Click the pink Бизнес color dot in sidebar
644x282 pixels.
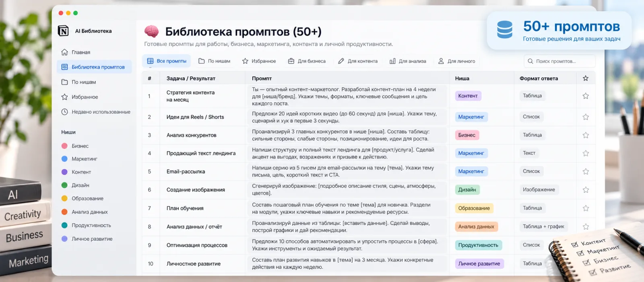64,146
